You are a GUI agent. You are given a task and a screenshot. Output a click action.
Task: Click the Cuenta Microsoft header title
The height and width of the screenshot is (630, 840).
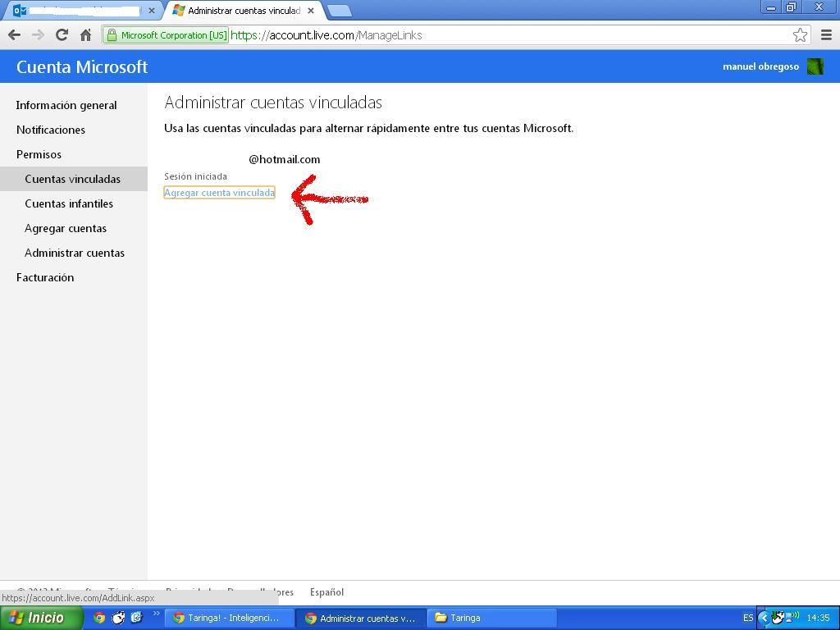coord(82,67)
